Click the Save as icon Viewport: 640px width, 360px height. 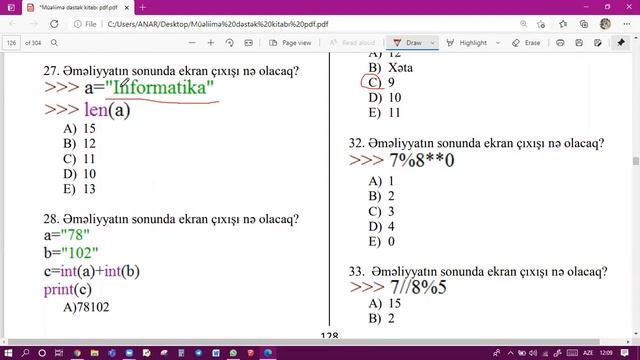[598, 43]
